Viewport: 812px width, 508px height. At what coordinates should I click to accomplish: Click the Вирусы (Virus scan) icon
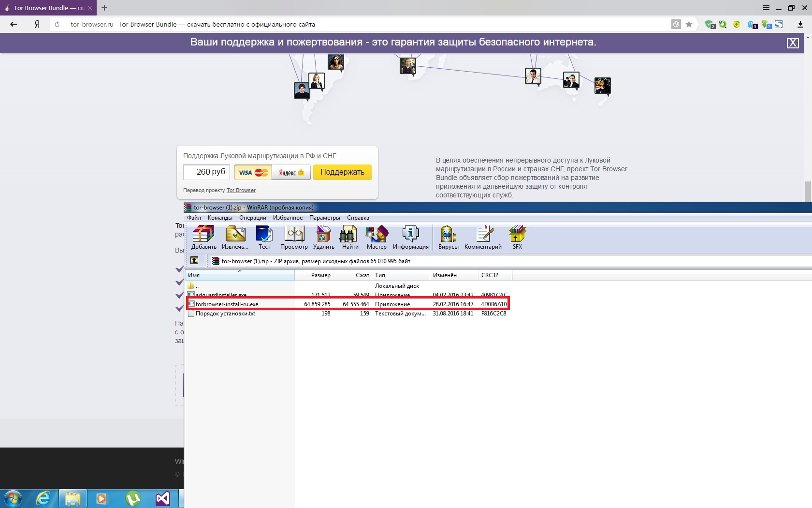click(x=449, y=238)
